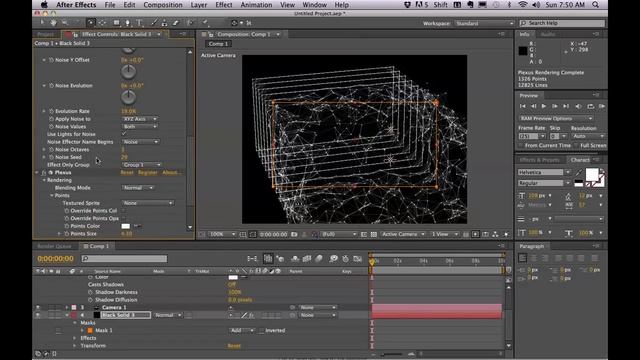Use the Points Color eyedropper
This screenshot has height=360, width=640.
coord(137,226)
